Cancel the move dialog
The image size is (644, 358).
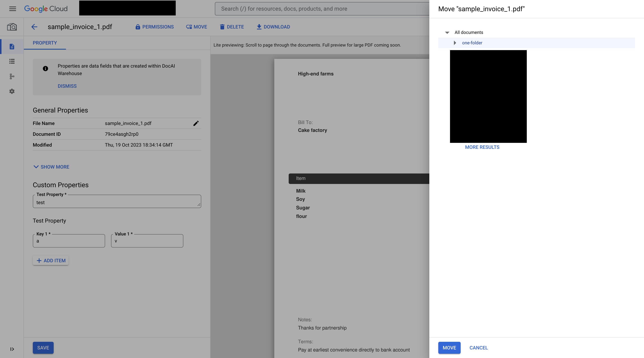click(x=478, y=348)
